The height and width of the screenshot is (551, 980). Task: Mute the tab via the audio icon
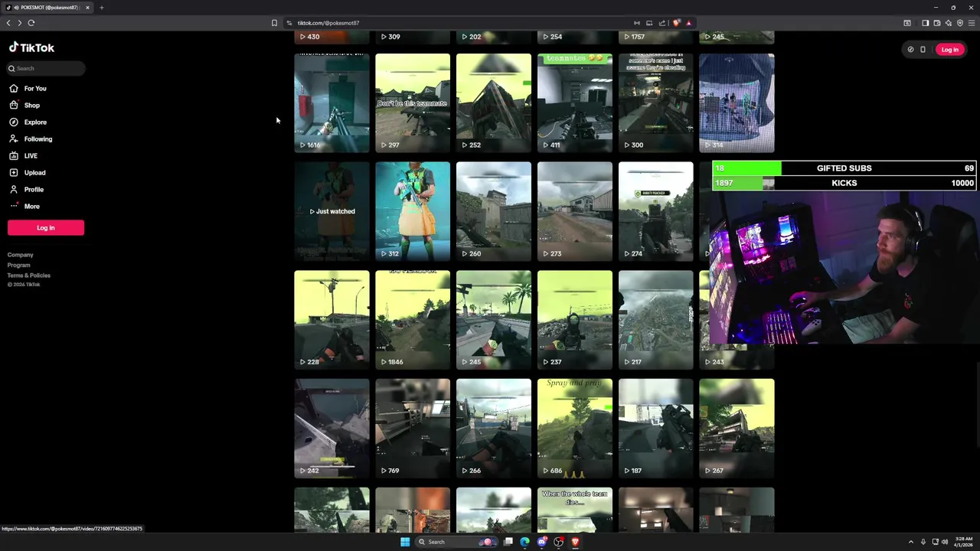[16, 8]
